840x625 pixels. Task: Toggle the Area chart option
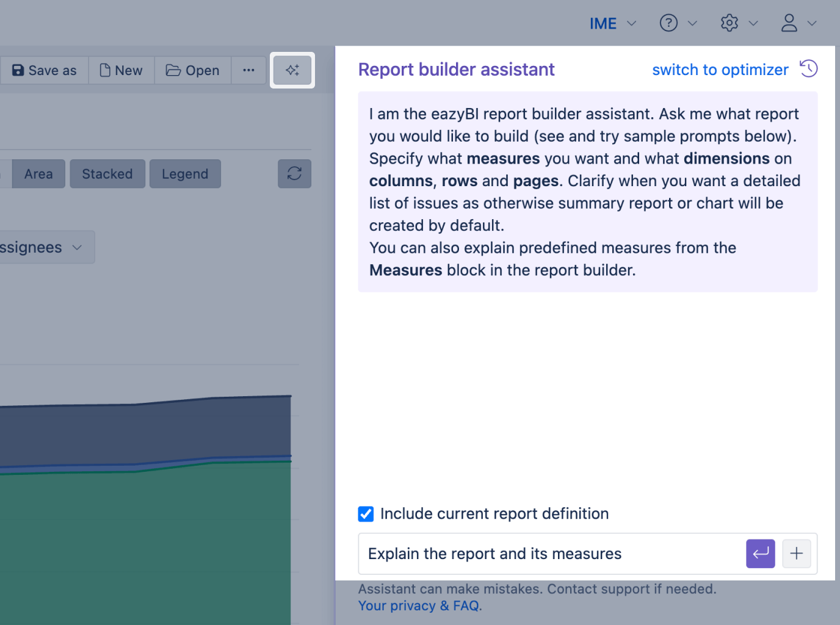click(38, 174)
